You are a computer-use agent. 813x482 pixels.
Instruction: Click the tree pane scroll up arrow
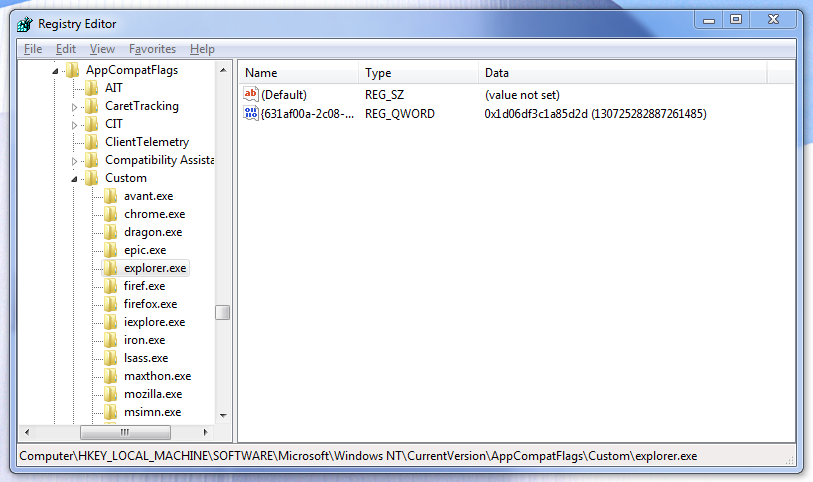pyautogui.click(x=223, y=69)
